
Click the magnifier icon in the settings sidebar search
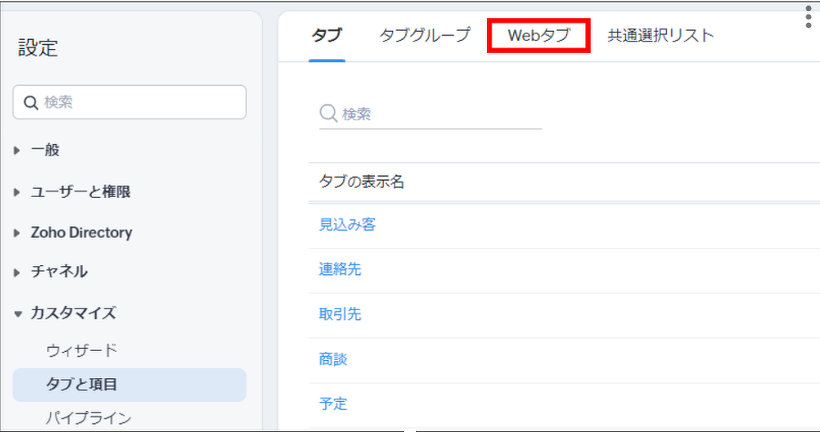[x=30, y=102]
